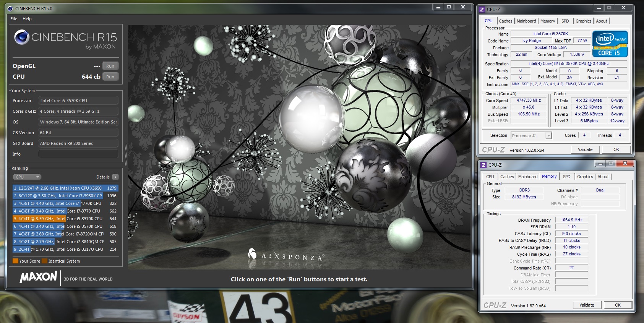Select ranking entry Core i7-4770K at 4.40 GHz

65,203
